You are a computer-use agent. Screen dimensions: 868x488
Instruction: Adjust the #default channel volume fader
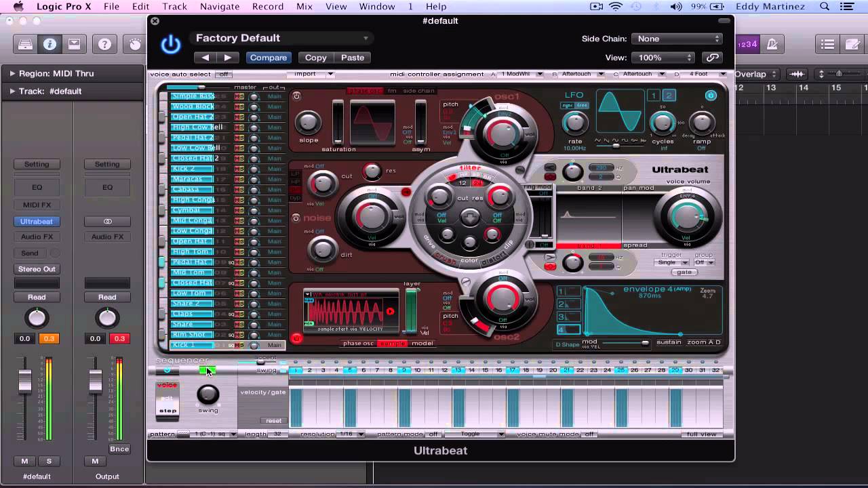click(x=25, y=381)
